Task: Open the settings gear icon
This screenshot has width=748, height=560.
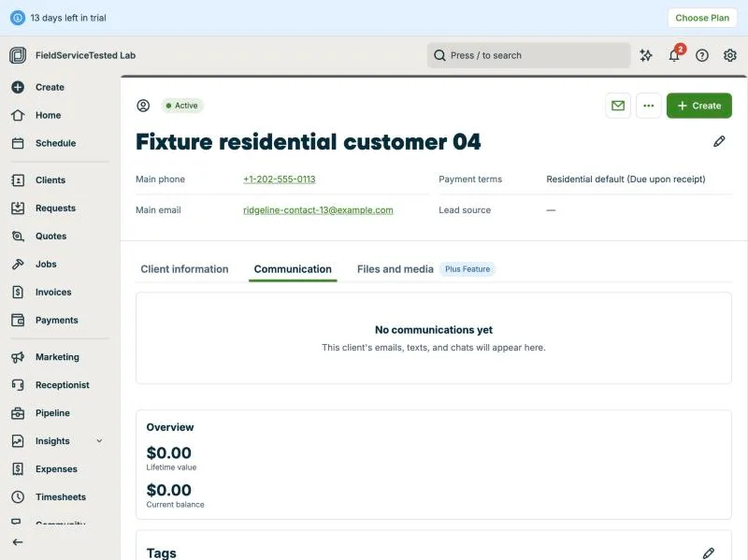Action: tap(730, 55)
